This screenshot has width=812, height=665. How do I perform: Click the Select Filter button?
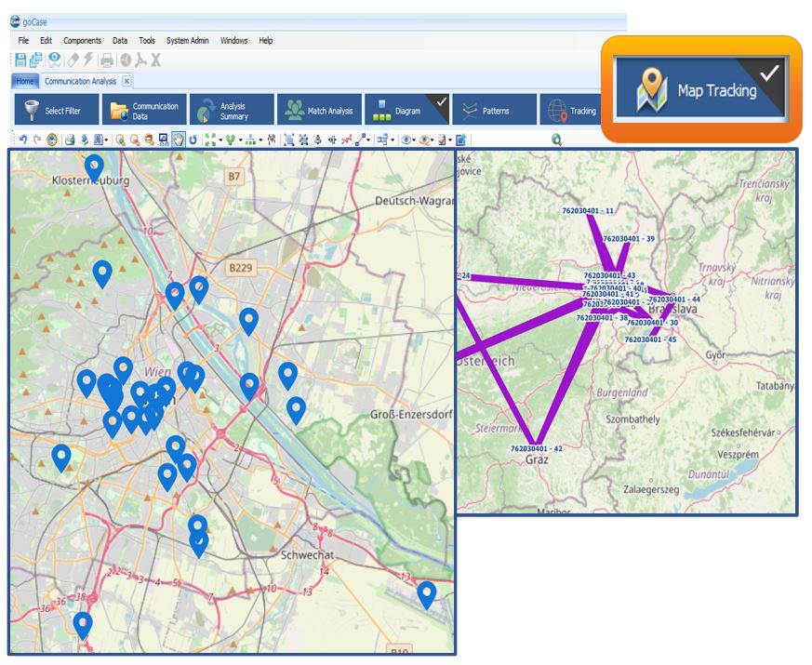pyautogui.click(x=57, y=110)
